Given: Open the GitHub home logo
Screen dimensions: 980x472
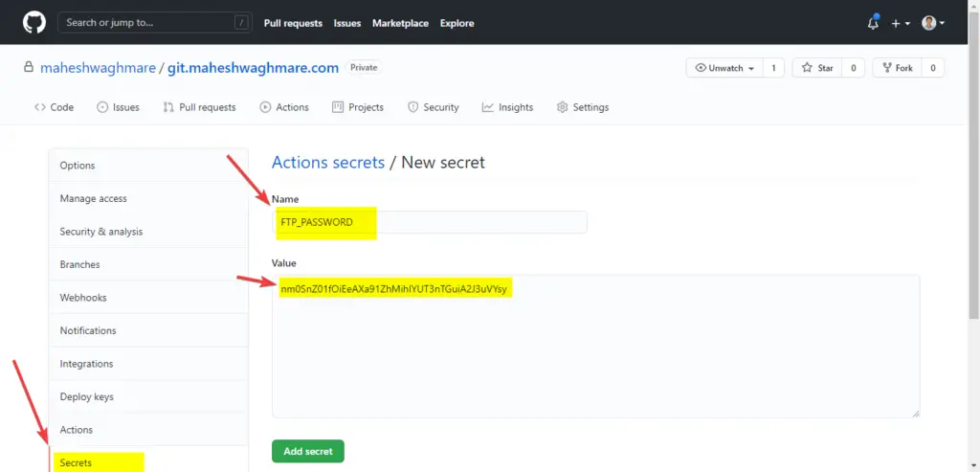Looking at the screenshot, I should [34, 23].
